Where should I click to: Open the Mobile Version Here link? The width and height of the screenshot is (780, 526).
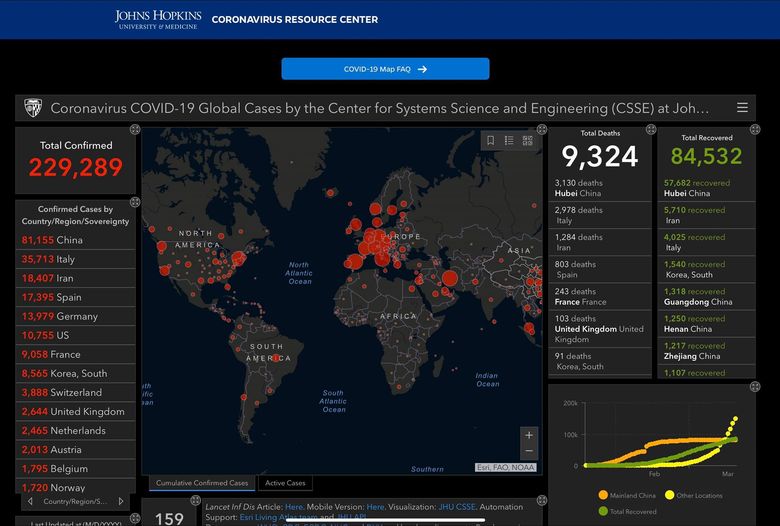point(375,507)
